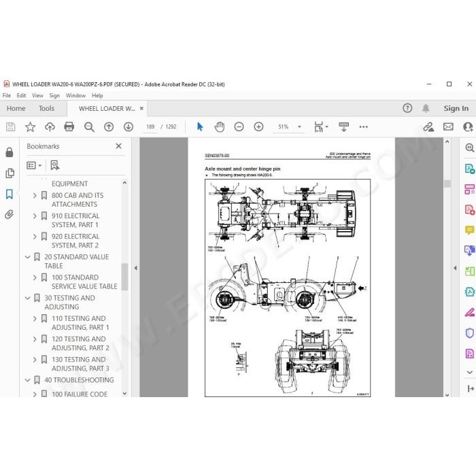Show more tools chevron in right pane
Viewport: 476px width, 476px height.
[469, 372]
